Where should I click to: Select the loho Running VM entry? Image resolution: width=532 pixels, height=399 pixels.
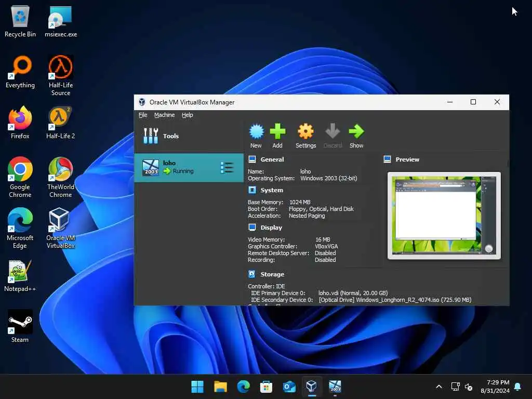pyautogui.click(x=189, y=168)
